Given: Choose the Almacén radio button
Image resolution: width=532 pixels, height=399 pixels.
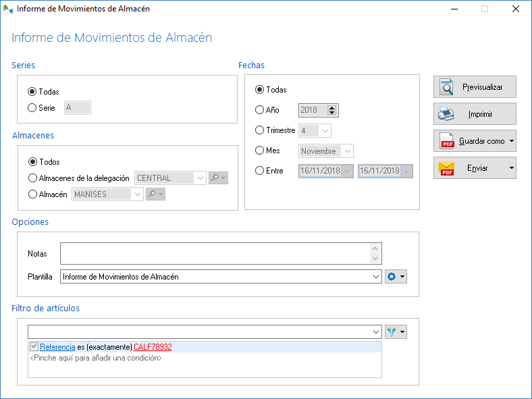Looking at the screenshot, I should click(32, 194).
